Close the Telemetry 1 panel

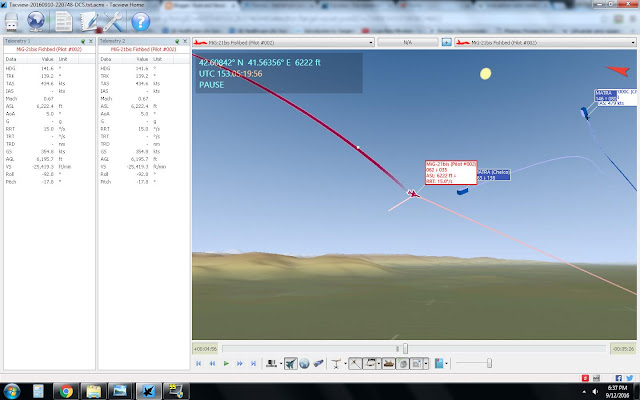(91, 41)
